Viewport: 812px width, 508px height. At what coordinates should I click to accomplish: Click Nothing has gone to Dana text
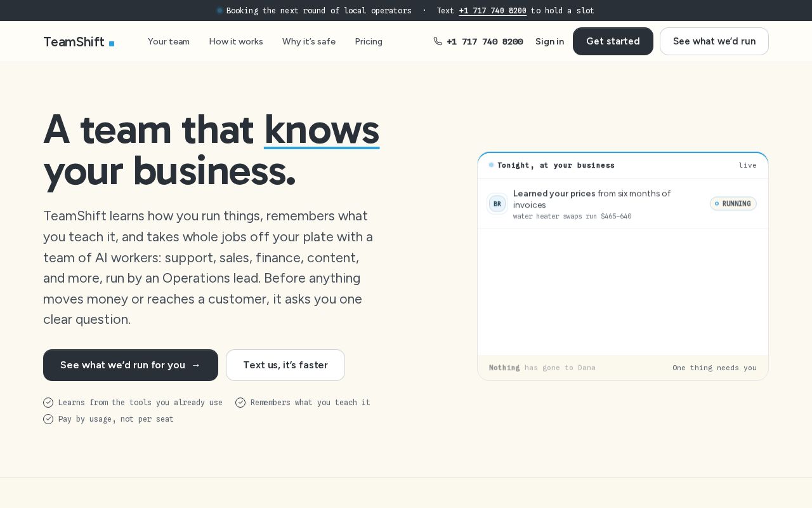(x=542, y=368)
